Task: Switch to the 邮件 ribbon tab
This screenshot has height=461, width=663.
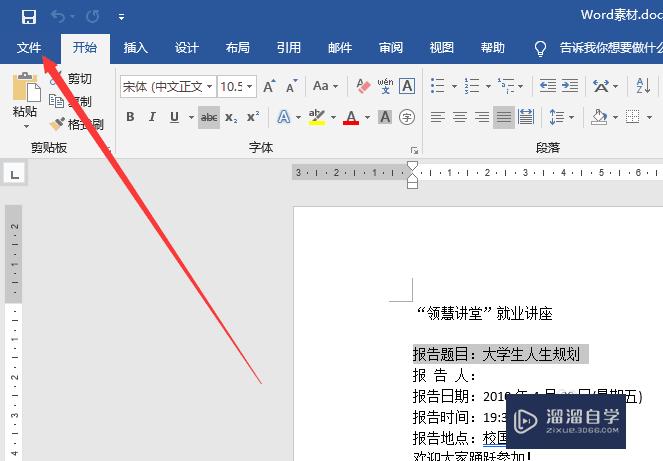Action: coord(340,47)
